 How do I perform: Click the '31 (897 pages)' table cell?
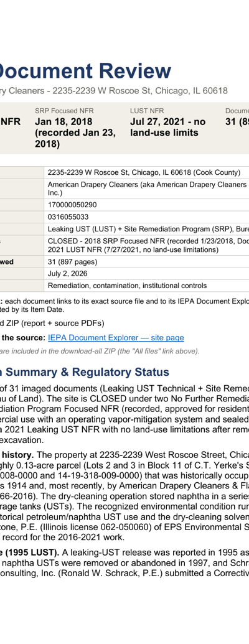(146, 261)
